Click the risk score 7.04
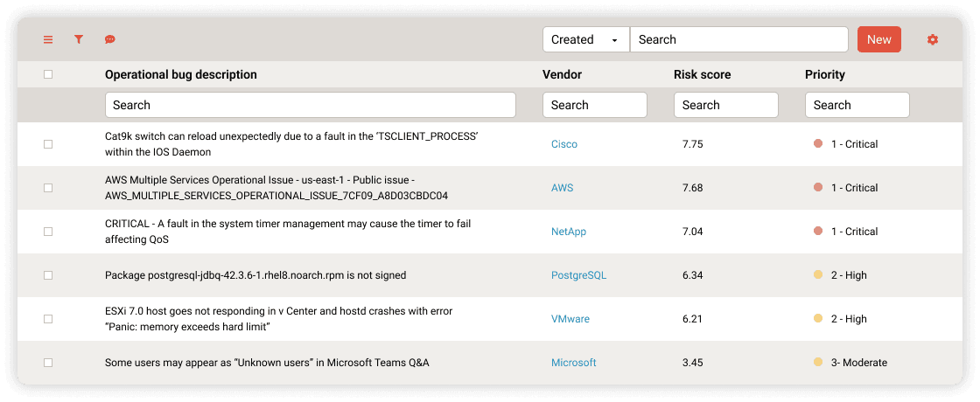The height and width of the screenshot is (402, 980). click(692, 232)
